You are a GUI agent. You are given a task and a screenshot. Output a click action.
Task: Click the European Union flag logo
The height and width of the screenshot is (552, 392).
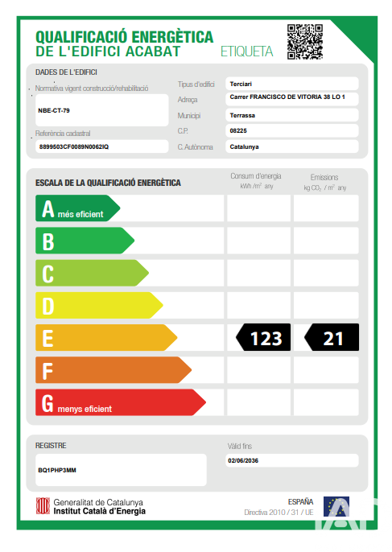pos(336,506)
